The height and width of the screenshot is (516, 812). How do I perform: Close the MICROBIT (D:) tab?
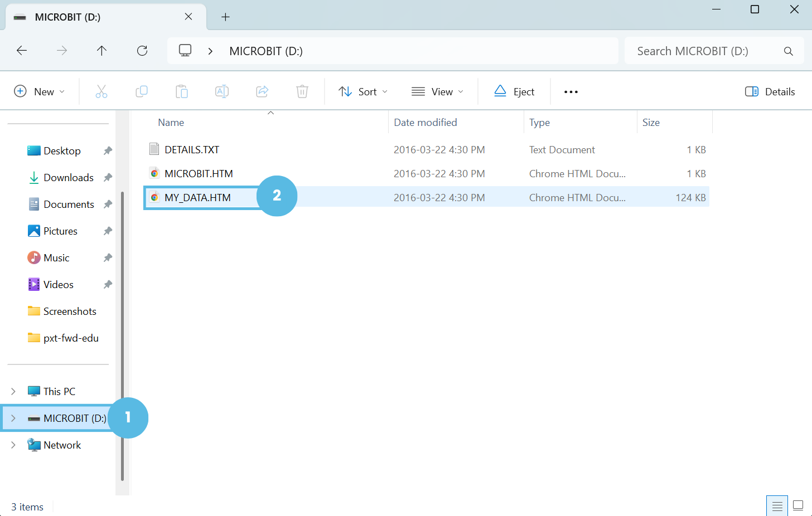[188, 17]
